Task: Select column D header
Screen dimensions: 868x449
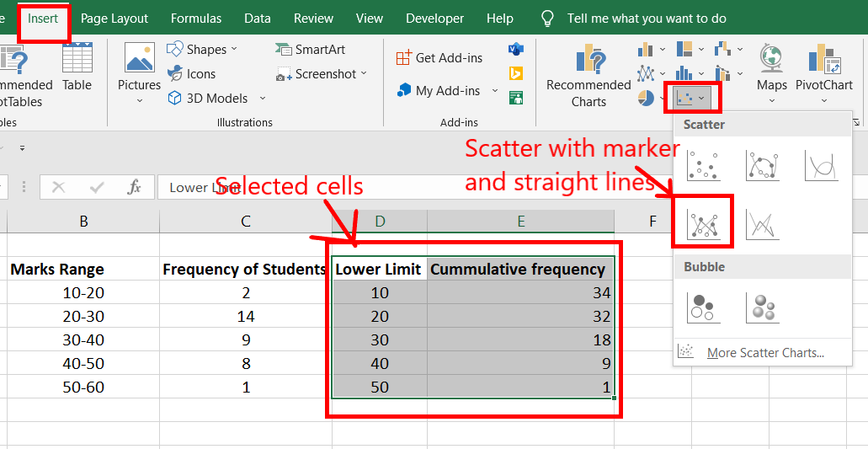Action: coord(380,222)
